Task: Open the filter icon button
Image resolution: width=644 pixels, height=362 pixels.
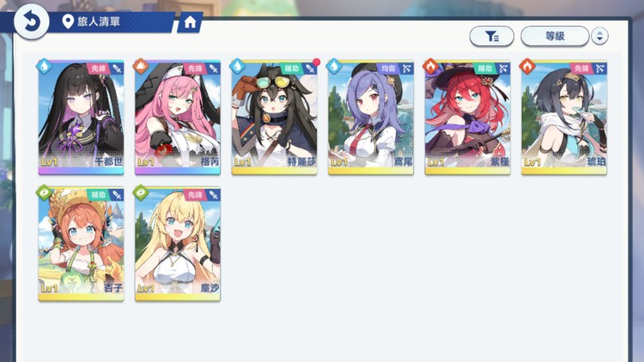Action: coord(492,36)
